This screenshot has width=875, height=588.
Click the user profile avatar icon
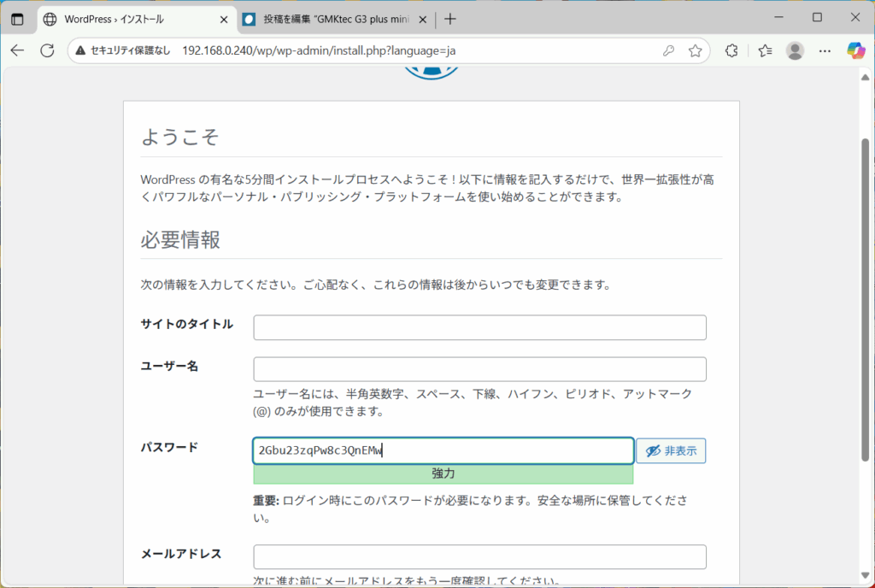pos(795,51)
